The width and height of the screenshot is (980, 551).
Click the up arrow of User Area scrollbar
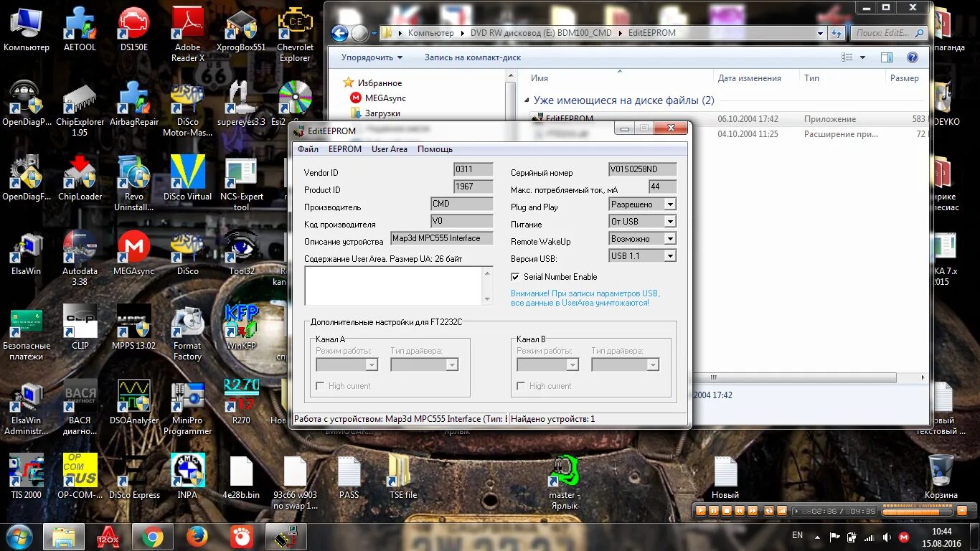point(489,273)
